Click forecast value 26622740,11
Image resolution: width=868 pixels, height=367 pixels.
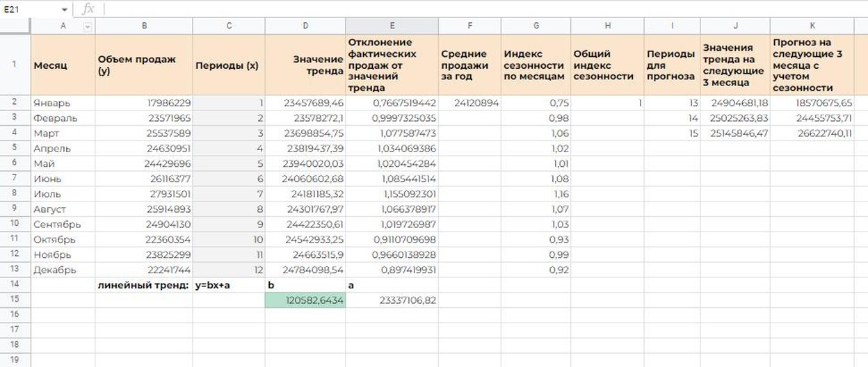(812, 133)
